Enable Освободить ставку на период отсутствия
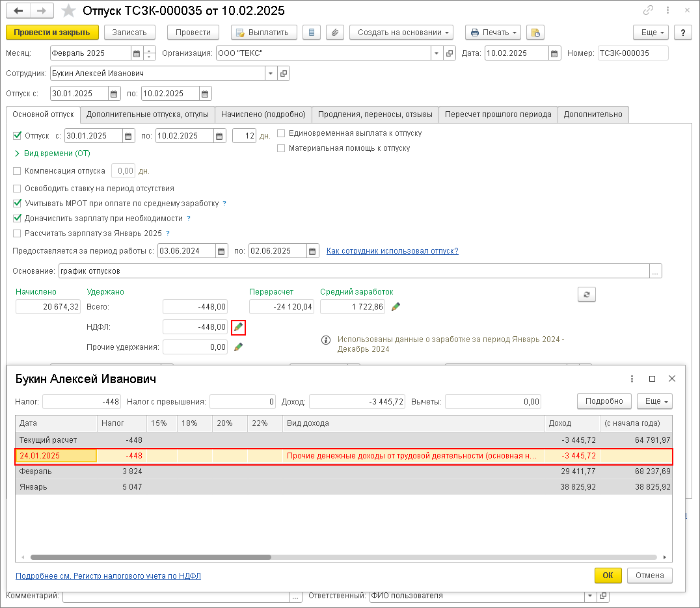The image size is (700, 608). (x=18, y=188)
